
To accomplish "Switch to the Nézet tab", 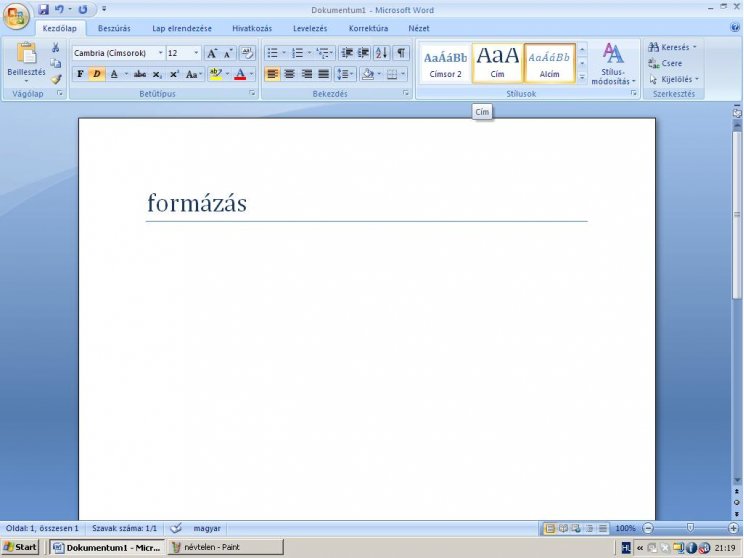I will point(418,28).
